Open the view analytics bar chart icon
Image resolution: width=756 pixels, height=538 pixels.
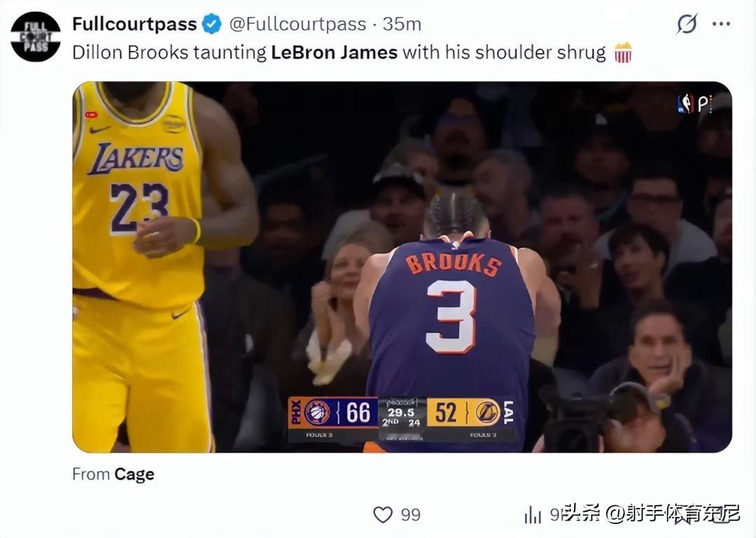[x=533, y=515]
